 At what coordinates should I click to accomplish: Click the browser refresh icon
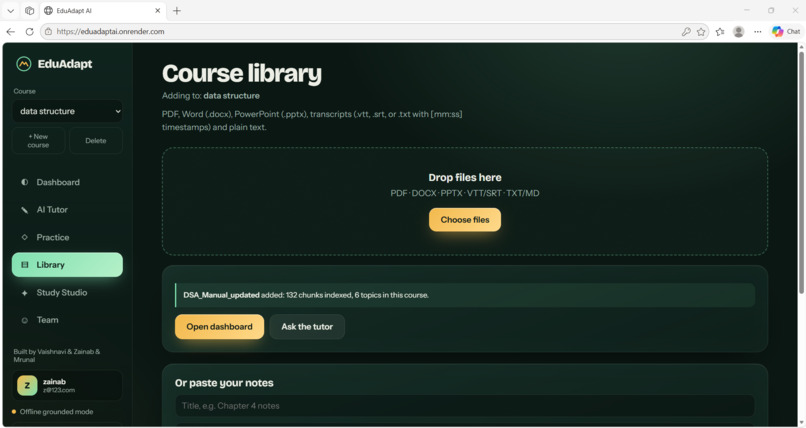pos(30,32)
